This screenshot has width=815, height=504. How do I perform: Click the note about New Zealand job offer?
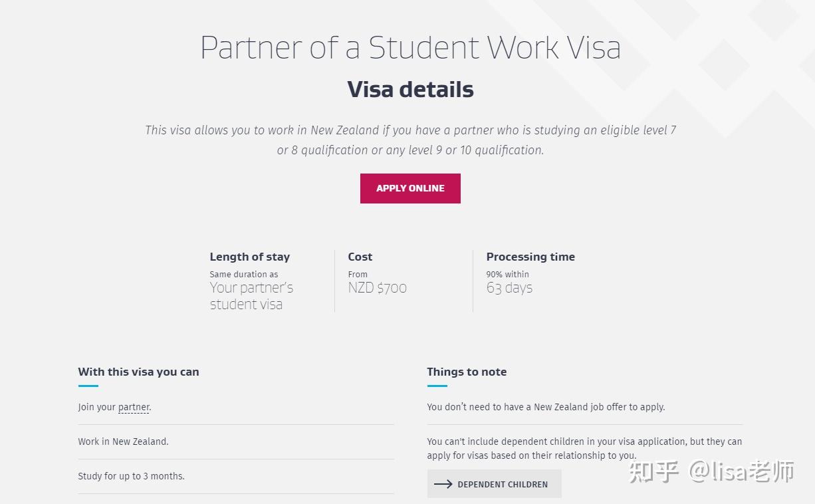[x=546, y=407]
